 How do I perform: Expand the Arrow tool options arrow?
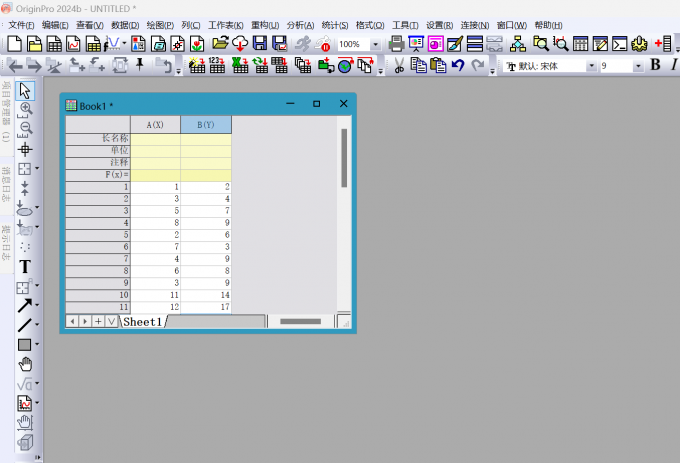pos(37,305)
